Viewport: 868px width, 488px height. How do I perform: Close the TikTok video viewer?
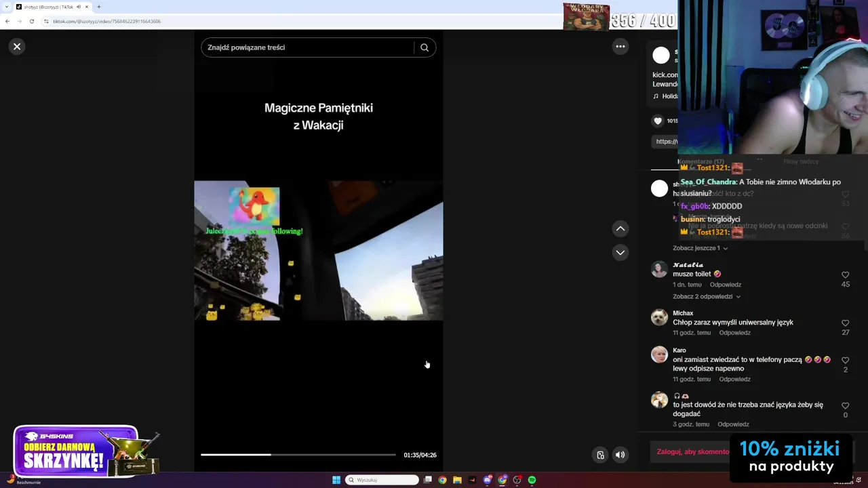(17, 46)
